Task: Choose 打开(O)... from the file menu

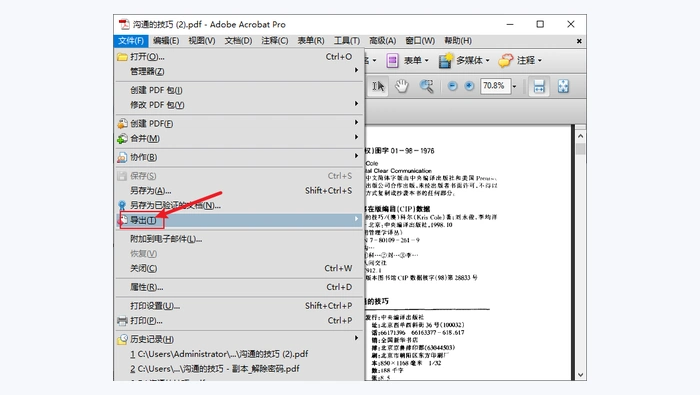Action: [239, 57]
